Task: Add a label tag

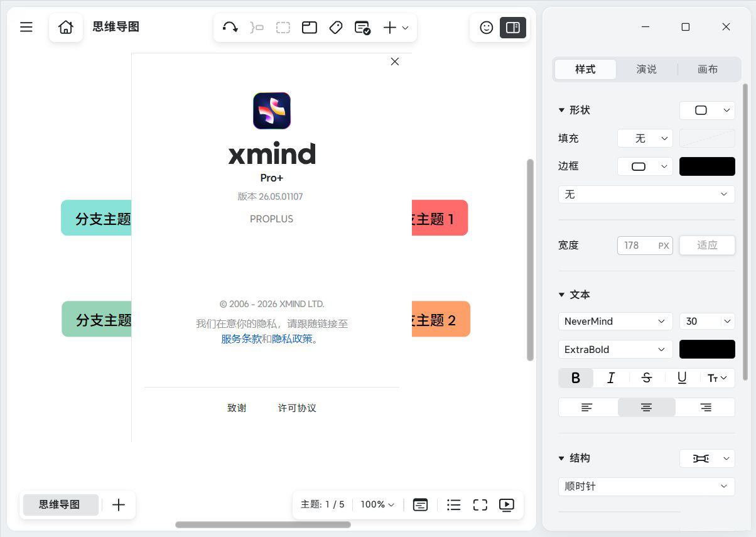Action: [x=336, y=28]
